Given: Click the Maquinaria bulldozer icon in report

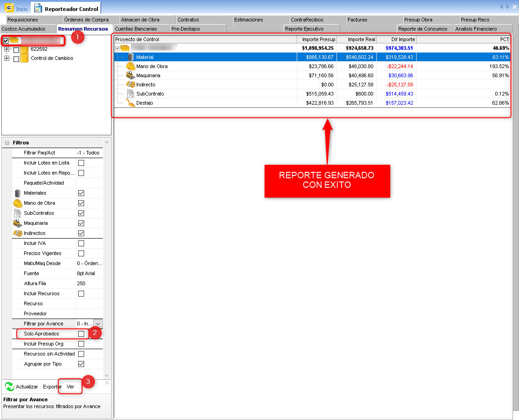Looking at the screenshot, I should point(130,75).
